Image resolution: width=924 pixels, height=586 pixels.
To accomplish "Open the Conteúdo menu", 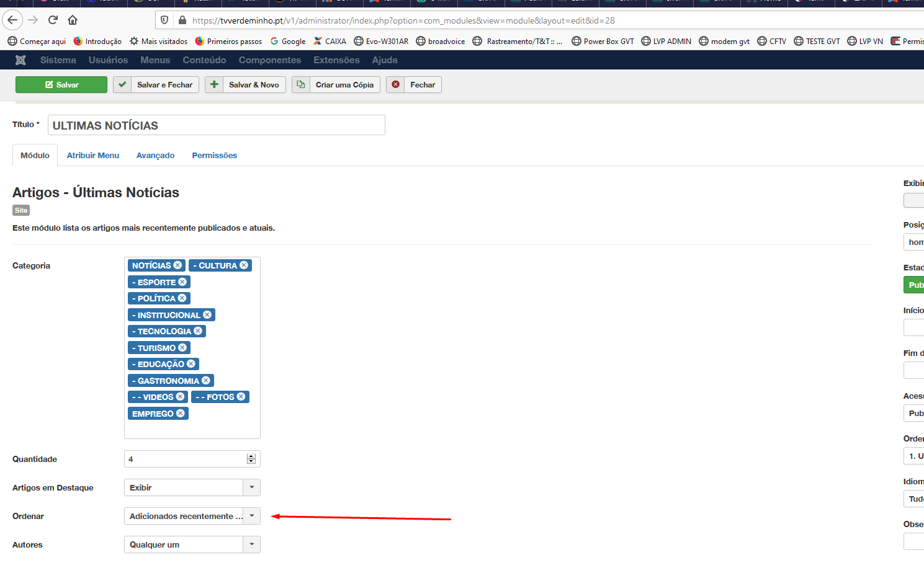I will (x=204, y=60).
